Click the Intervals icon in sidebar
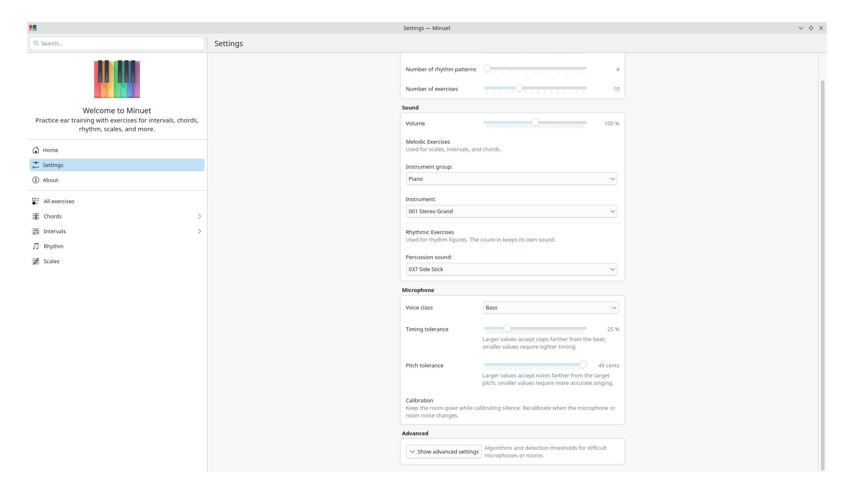Viewport: 854px width, 504px height. click(36, 231)
